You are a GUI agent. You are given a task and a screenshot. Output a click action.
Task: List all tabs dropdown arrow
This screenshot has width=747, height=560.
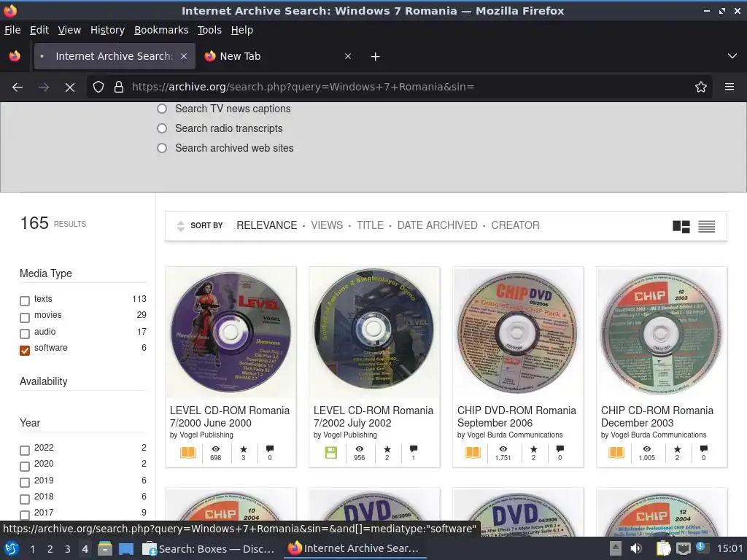(732, 56)
